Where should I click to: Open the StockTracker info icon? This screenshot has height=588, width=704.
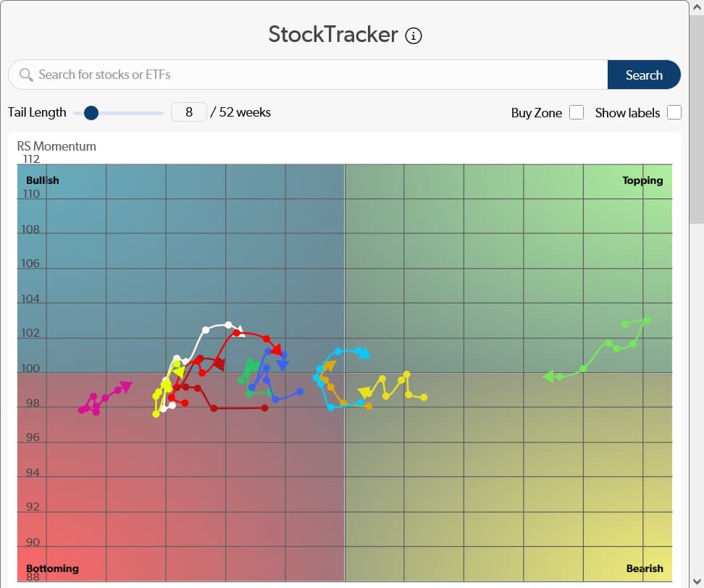(413, 35)
